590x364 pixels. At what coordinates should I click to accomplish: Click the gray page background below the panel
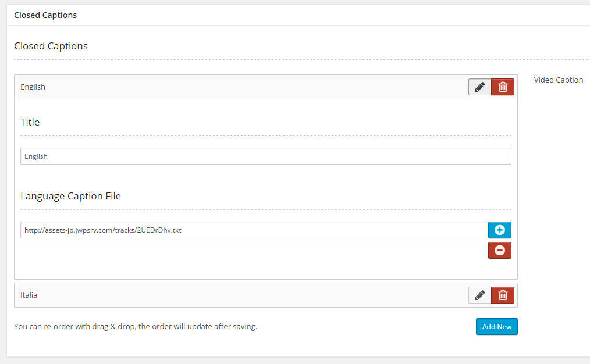(x=291, y=361)
